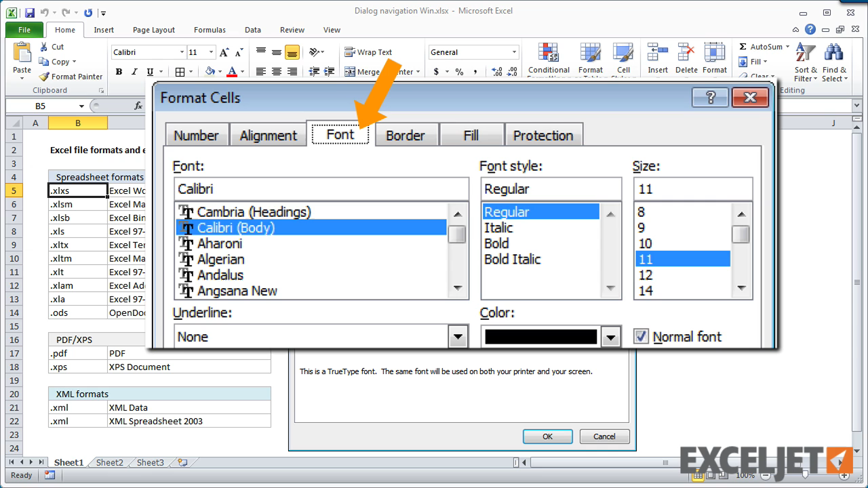
Task: Decrease font size with small A icon
Action: tap(239, 52)
